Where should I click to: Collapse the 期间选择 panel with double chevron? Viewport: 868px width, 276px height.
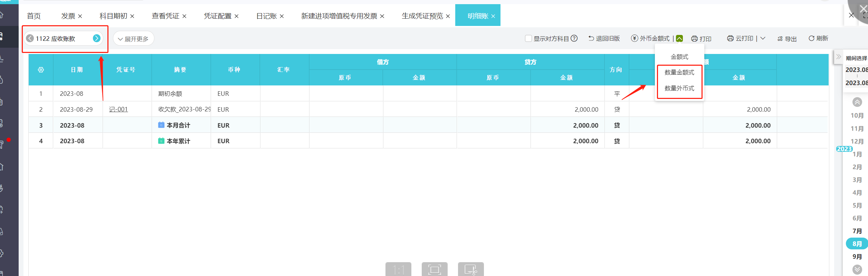pyautogui.click(x=839, y=57)
